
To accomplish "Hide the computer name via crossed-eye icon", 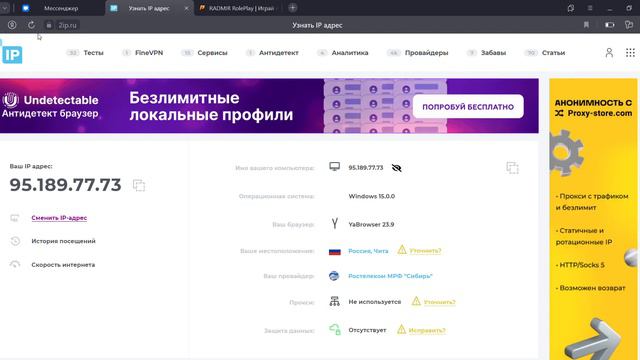I will click(x=396, y=168).
